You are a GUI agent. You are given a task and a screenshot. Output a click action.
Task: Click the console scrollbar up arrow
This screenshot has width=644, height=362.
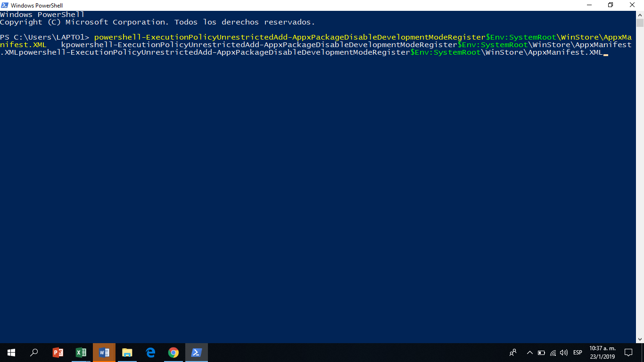(640, 15)
